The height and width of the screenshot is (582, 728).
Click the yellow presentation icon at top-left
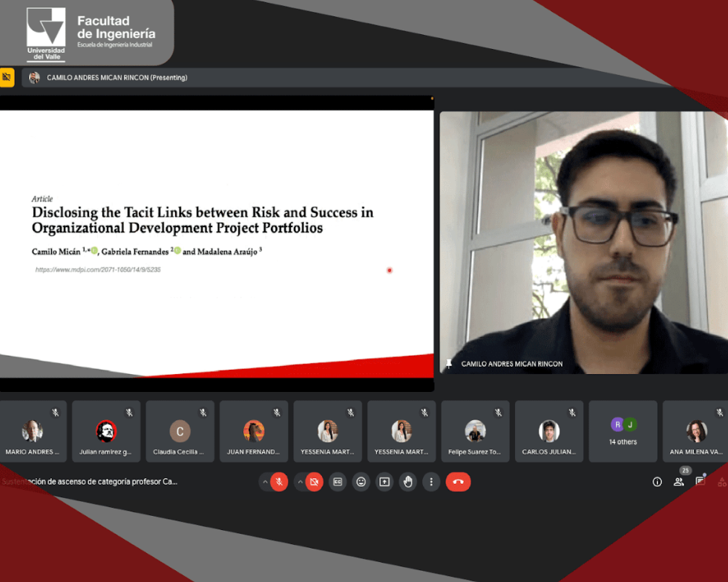click(7, 77)
